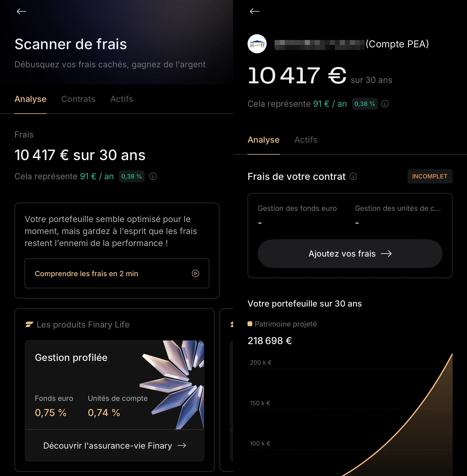467x476 pixels.
Task: Click the info icon beside 'Frais de votre contrat'
Action: [353, 176]
